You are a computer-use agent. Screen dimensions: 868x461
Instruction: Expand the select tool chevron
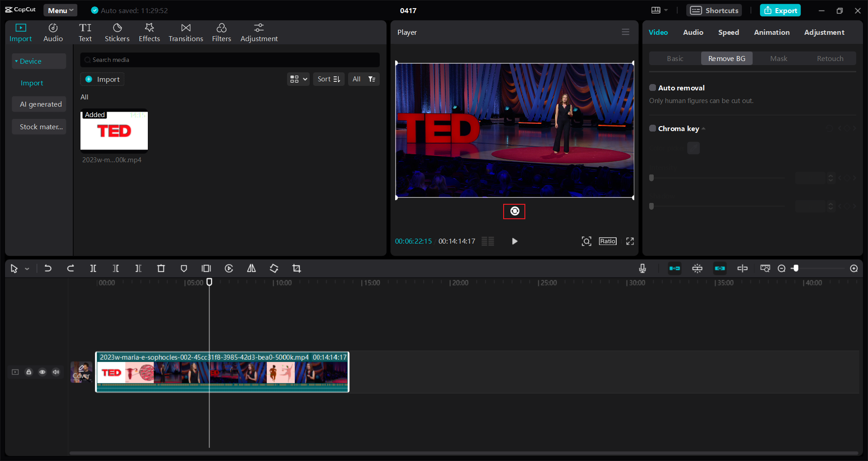coord(27,268)
